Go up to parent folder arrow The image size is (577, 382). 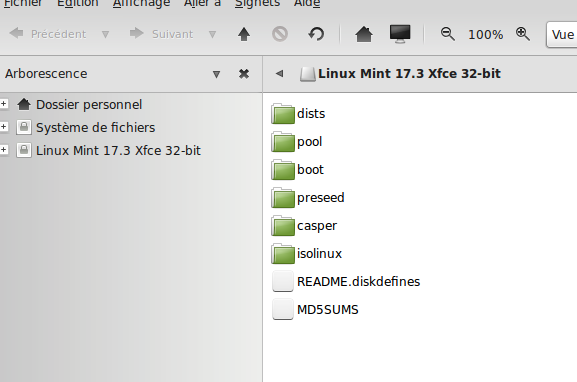(x=244, y=34)
